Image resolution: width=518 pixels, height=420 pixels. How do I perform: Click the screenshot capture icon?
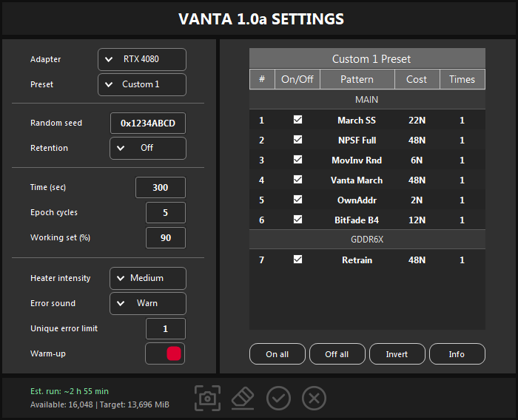[x=207, y=399]
